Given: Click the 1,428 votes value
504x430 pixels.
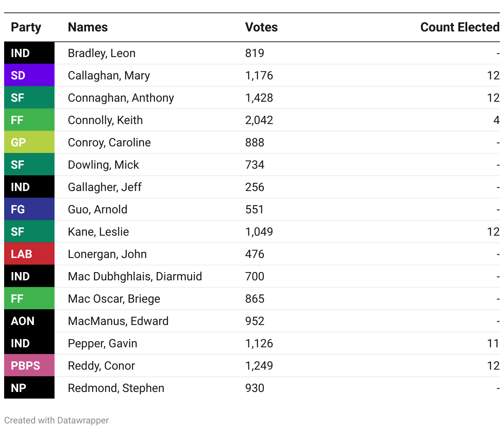Looking at the screenshot, I should 259,98.
